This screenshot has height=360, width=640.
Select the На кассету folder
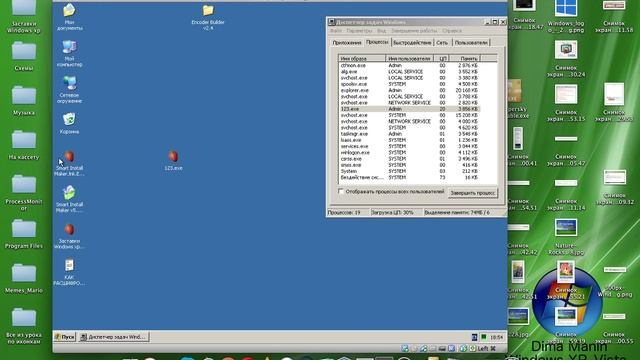[24, 140]
